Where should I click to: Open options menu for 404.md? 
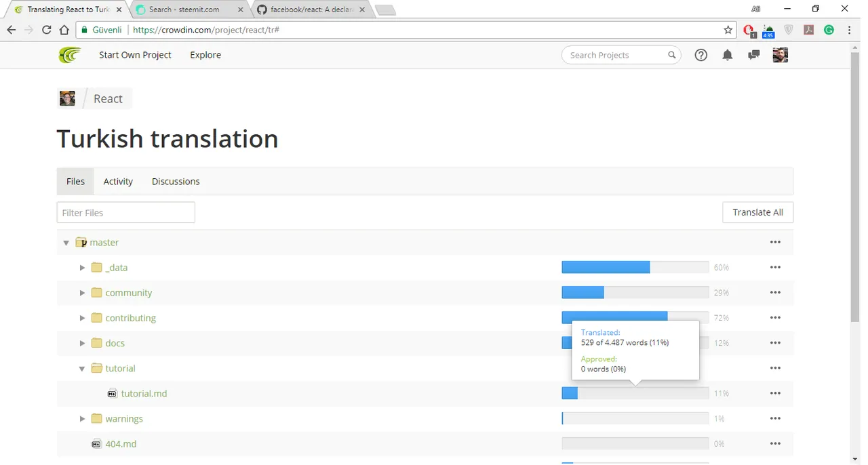775,443
